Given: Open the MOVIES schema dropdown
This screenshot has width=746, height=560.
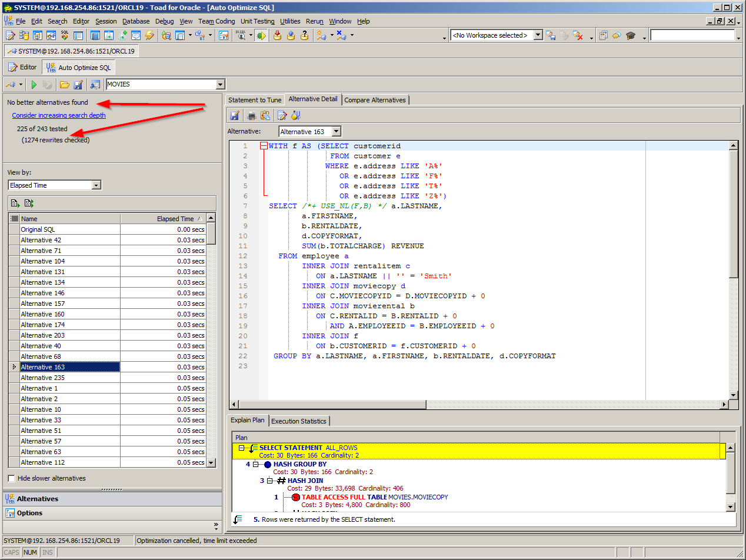Looking at the screenshot, I should [x=221, y=85].
